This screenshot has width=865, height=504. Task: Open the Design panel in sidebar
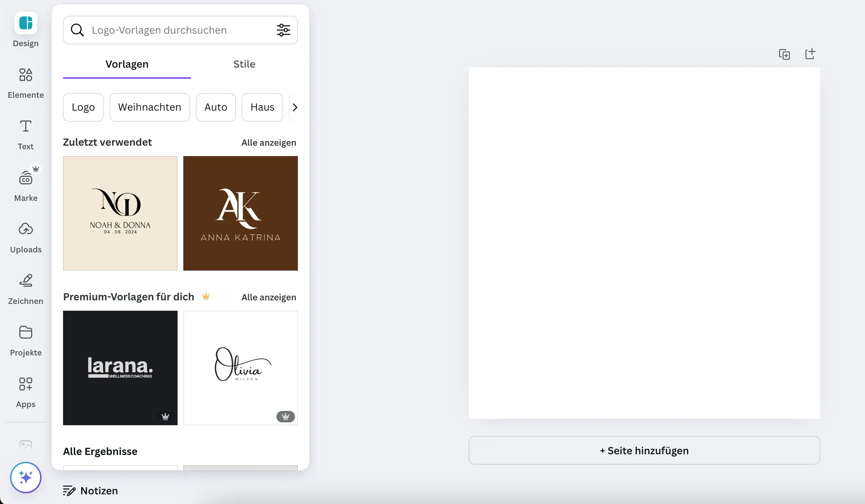coord(26,30)
